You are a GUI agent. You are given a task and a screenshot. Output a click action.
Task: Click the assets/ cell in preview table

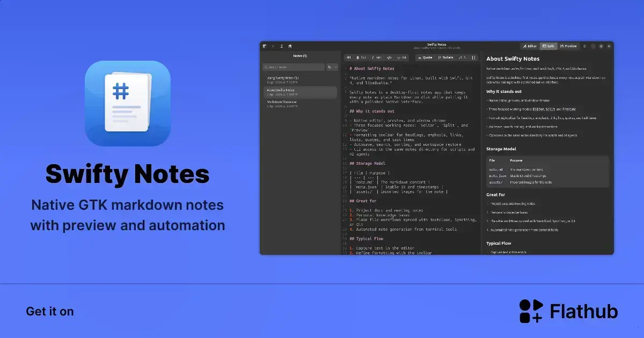click(x=495, y=182)
